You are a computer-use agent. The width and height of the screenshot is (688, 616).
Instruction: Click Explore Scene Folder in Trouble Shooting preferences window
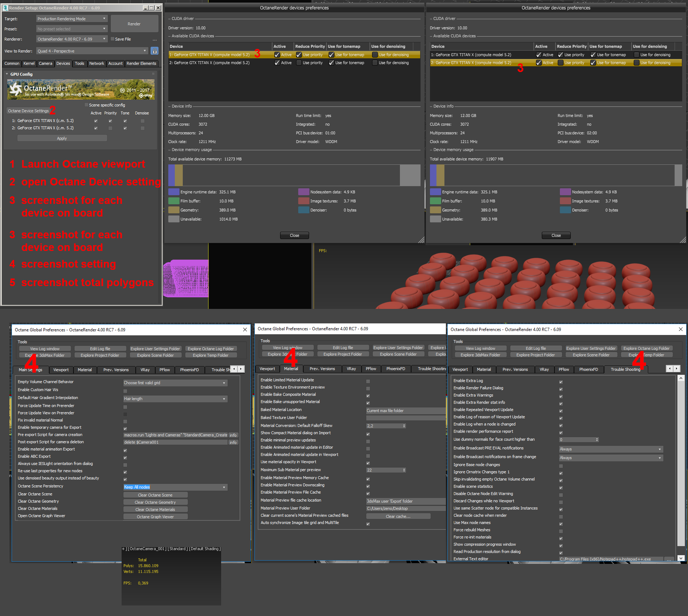coord(591,355)
